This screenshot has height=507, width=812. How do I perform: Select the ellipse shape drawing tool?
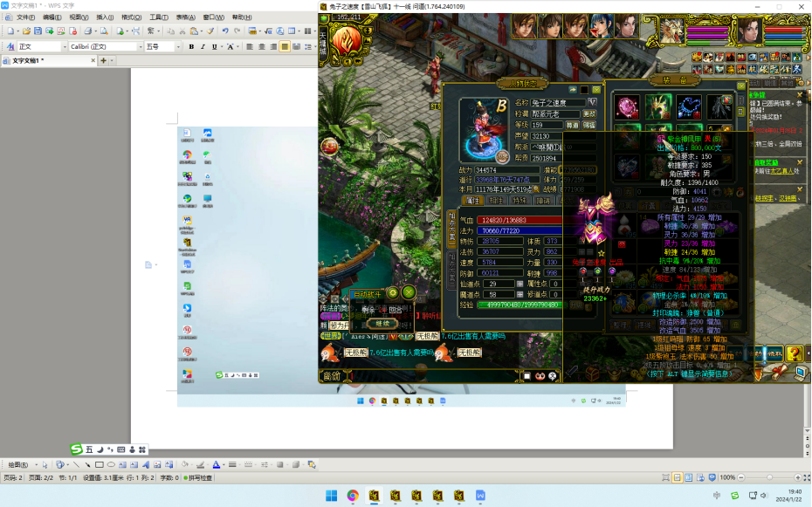(x=110, y=464)
